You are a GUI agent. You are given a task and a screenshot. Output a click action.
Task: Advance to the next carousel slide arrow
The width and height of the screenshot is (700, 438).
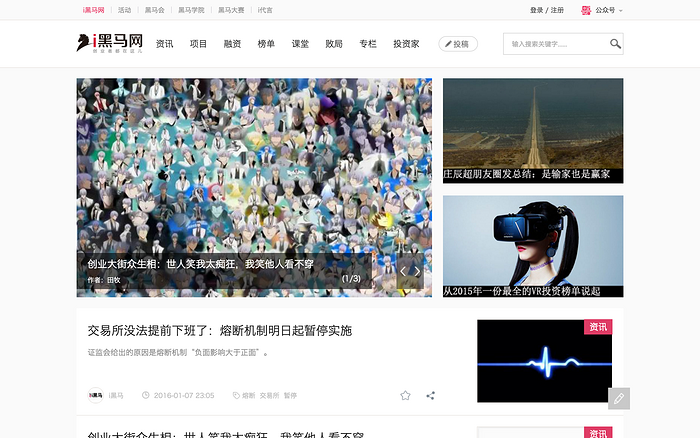coord(418,271)
